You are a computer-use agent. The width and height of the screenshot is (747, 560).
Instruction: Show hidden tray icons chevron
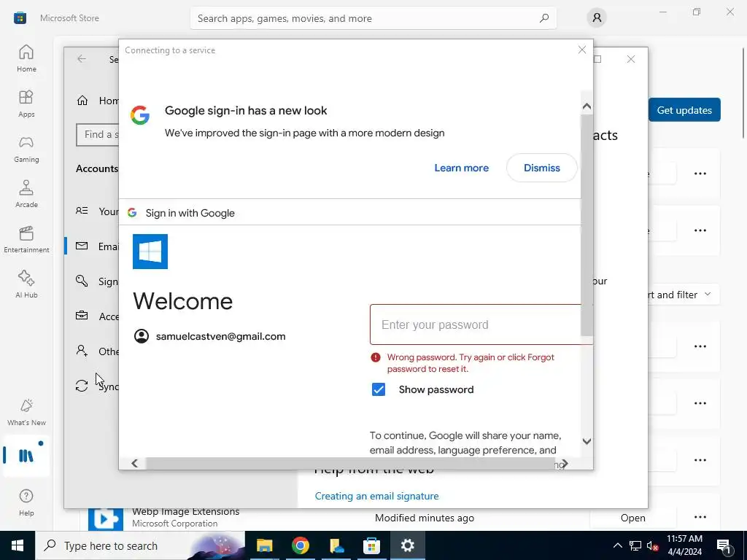coord(617,545)
